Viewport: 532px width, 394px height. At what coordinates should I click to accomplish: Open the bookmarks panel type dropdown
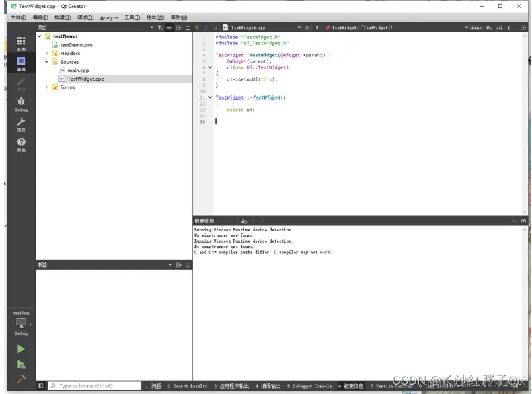(x=170, y=265)
